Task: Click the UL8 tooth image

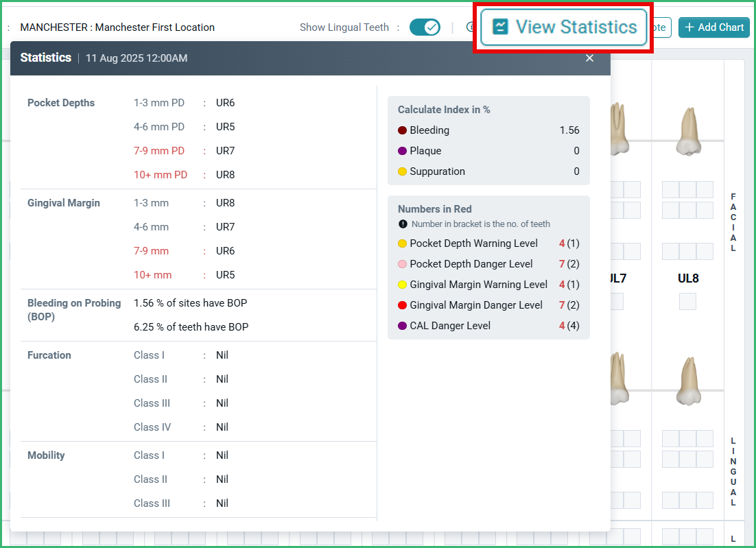Action: coord(689,130)
